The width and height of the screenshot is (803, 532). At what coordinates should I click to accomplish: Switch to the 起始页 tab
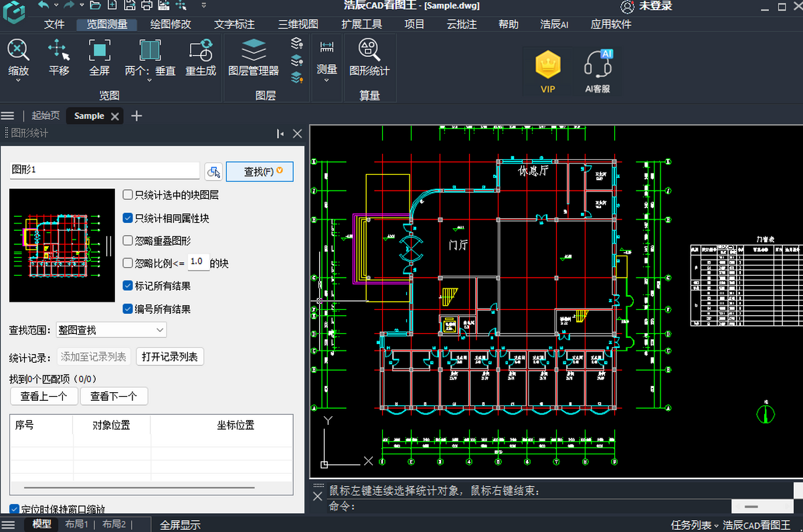click(46, 116)
